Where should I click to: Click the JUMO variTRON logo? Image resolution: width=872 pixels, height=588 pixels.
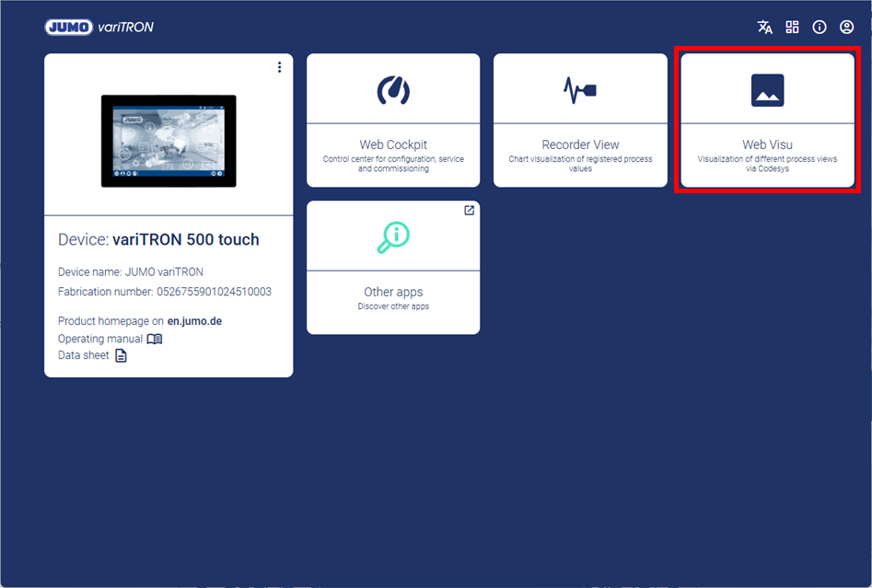click(99, 27)
